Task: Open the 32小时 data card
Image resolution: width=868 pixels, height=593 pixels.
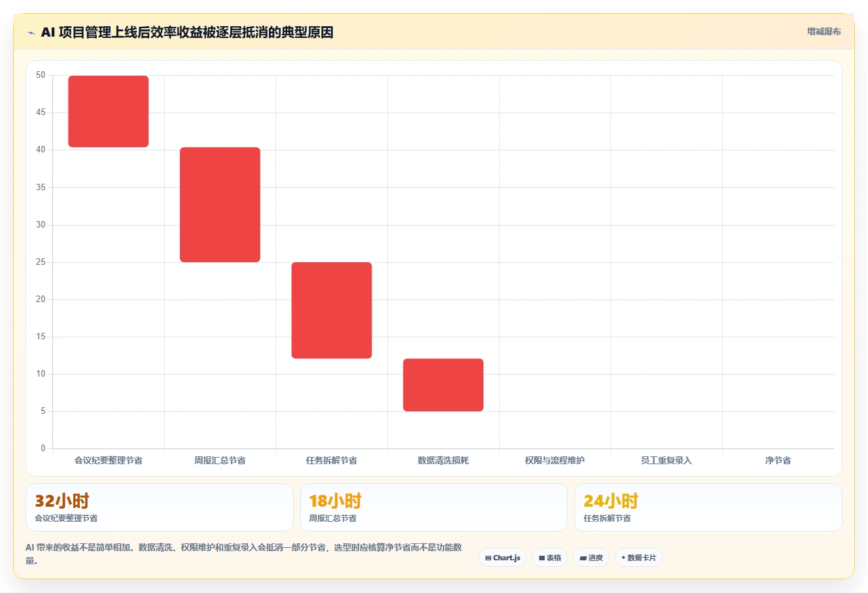Action: [159, 507]
